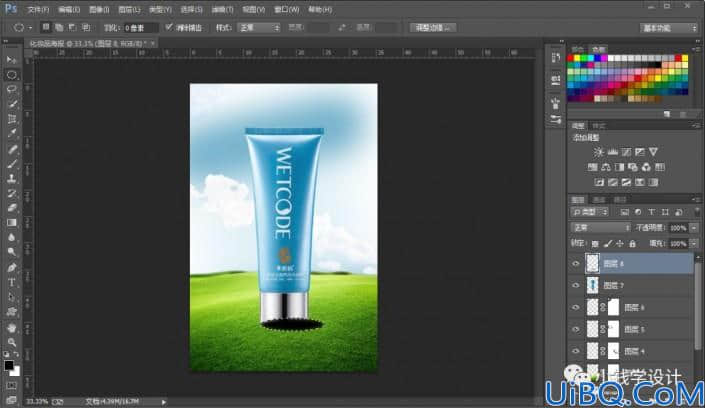Open the 图像(I) menu
The height and width of the screenshot is (408, 705).
coord(99,9)
